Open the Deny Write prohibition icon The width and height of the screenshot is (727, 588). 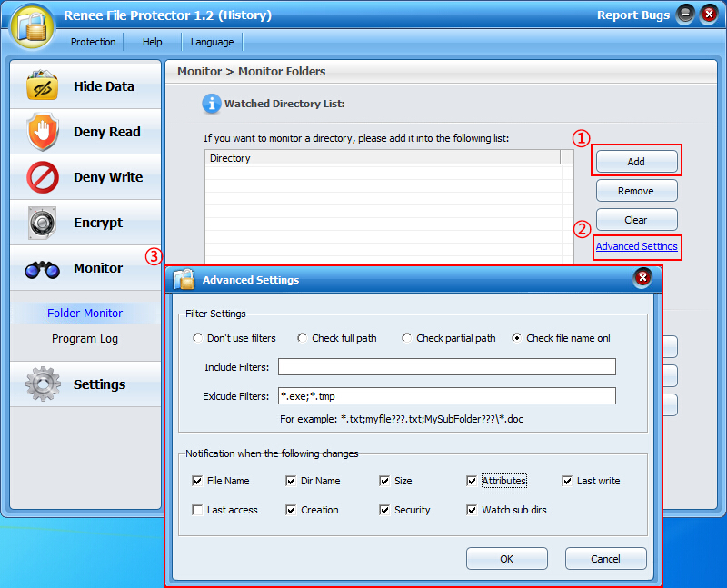[x=43, y=177]
